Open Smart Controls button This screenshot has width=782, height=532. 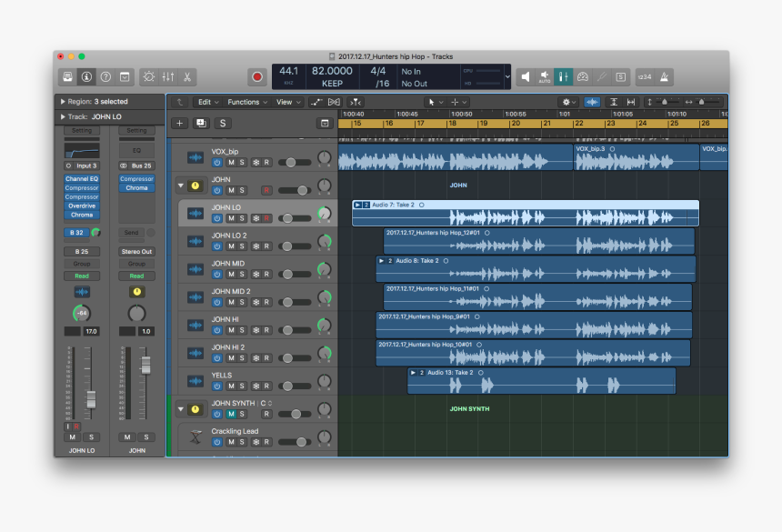click(x=149, y=76)
